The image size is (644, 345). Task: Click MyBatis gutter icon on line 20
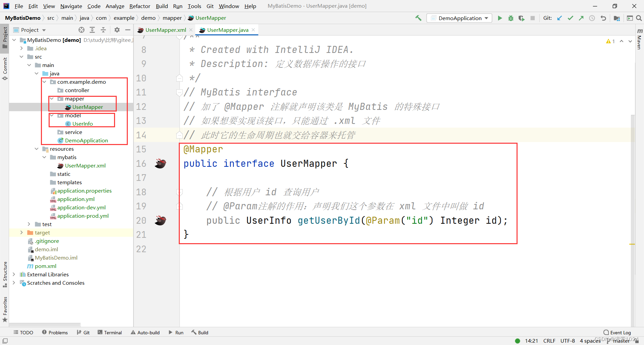(160, 220)
